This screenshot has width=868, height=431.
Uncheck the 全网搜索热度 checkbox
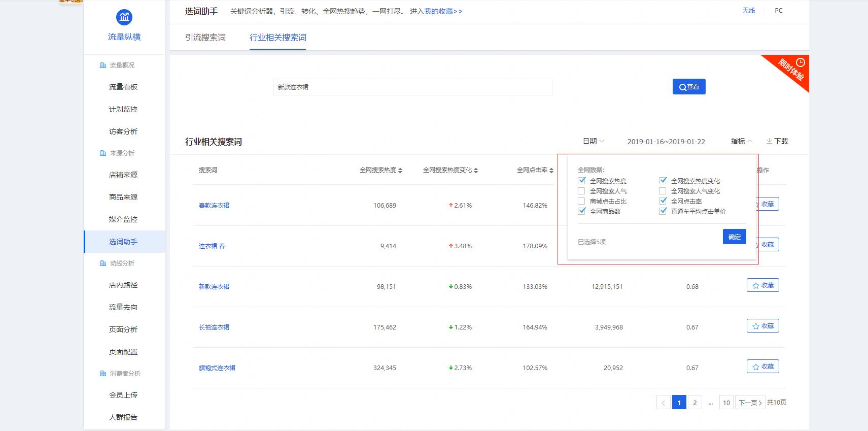[x=582, y=180]
